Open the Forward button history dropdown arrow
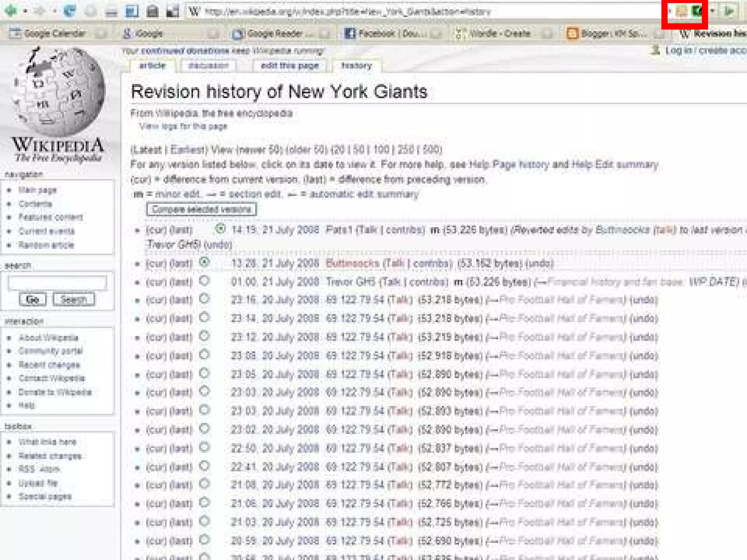This screenshot has width=747, height=560. click(54, 11)
